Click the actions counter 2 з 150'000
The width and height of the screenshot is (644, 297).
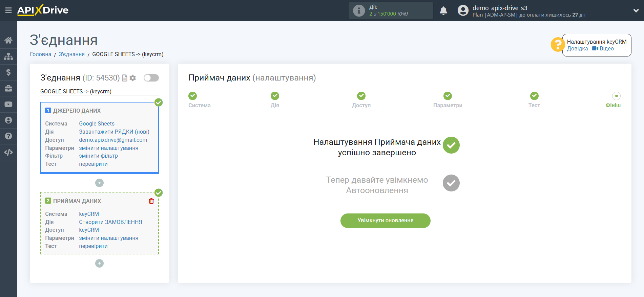tap(388, 14)
